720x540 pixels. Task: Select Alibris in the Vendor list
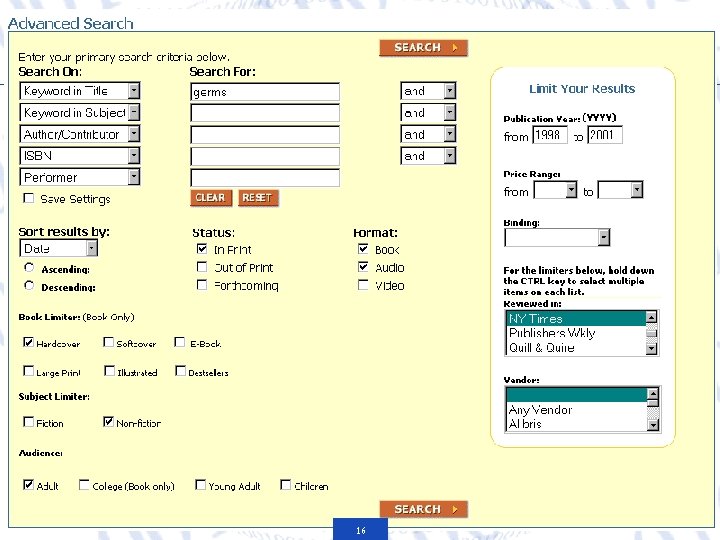click(576, 424)
